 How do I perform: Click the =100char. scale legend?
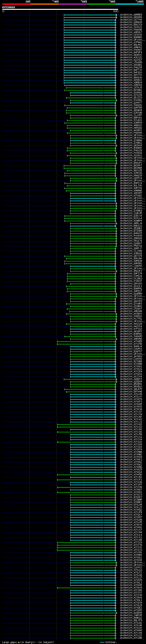point(109,642)
